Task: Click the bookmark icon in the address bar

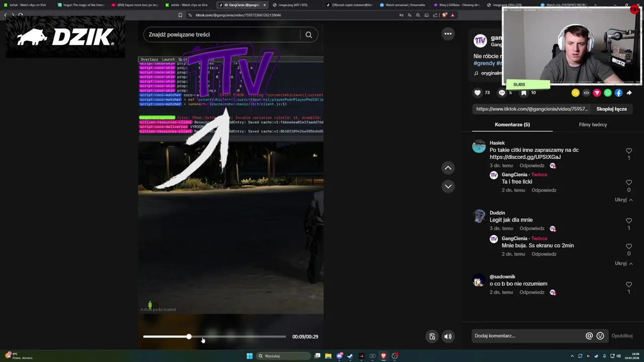Action: click(x=180, y=15)
